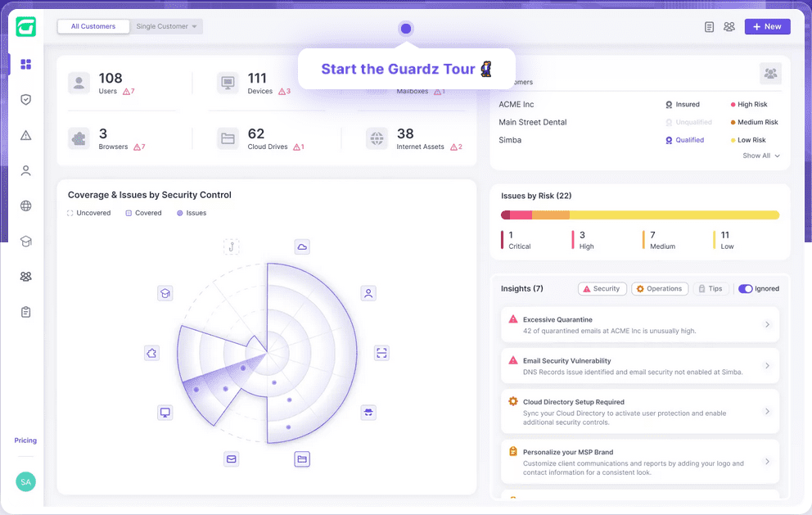812x515 pixels.
Task: Click the medium orange segment of risk bar
Action: click(551, 215)
